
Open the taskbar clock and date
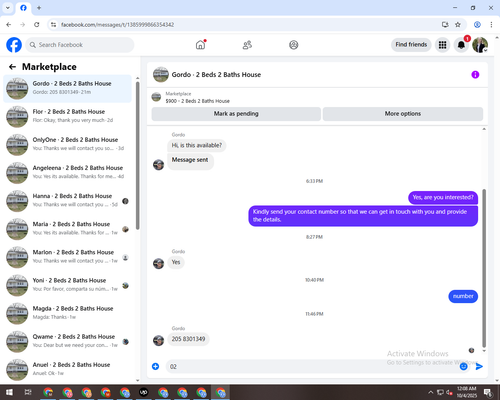[467, 392]
